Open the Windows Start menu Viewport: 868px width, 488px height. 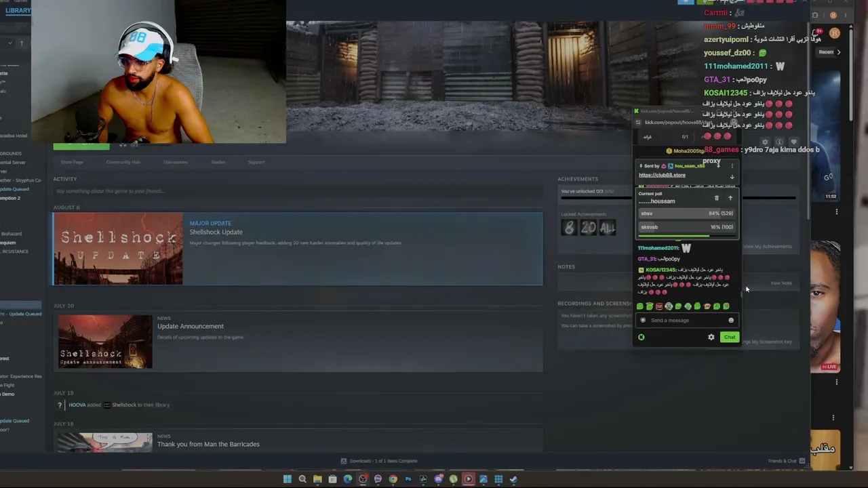pos(288,479)
